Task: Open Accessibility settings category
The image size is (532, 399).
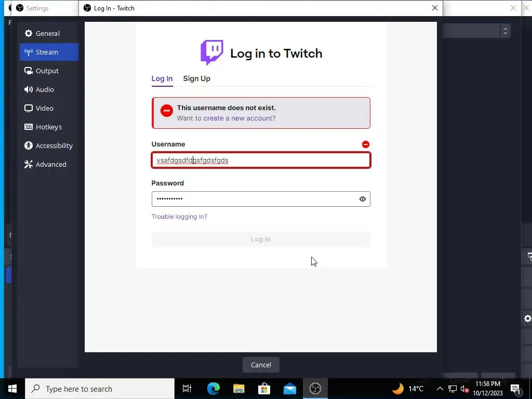Action: (49, 145)
